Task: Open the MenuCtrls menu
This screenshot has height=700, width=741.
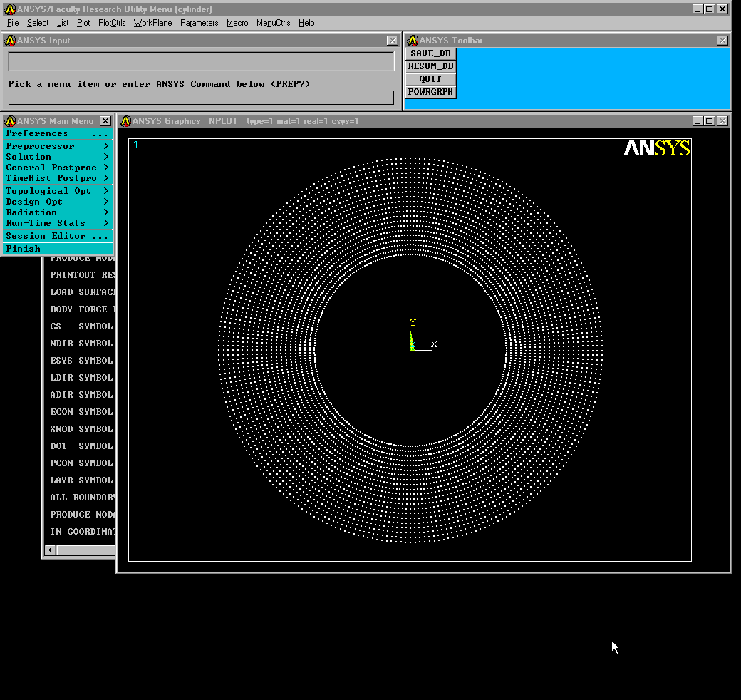Action: pyautogui.click(x=273, y=23)
